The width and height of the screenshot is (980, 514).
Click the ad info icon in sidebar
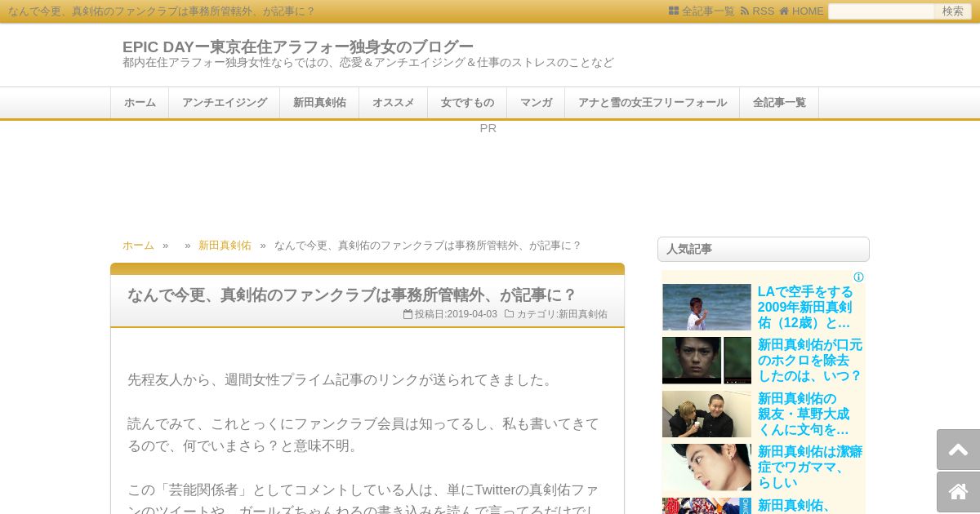858,277
